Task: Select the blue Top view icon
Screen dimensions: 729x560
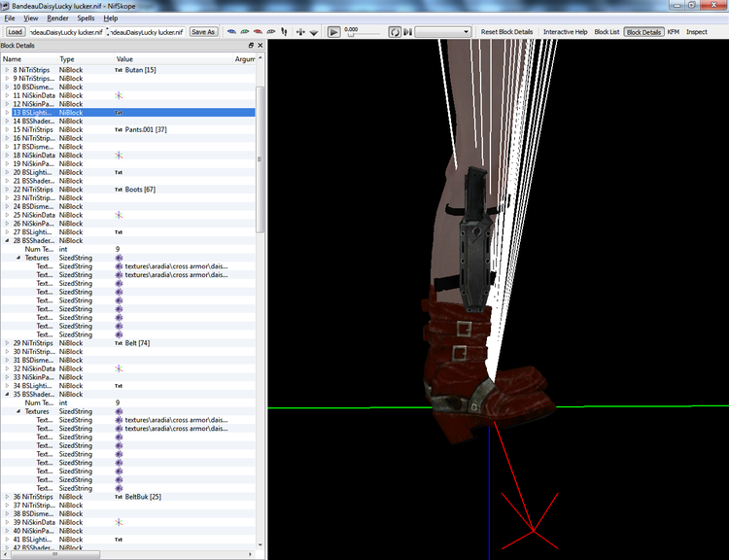Action: [x=231, y=32]
